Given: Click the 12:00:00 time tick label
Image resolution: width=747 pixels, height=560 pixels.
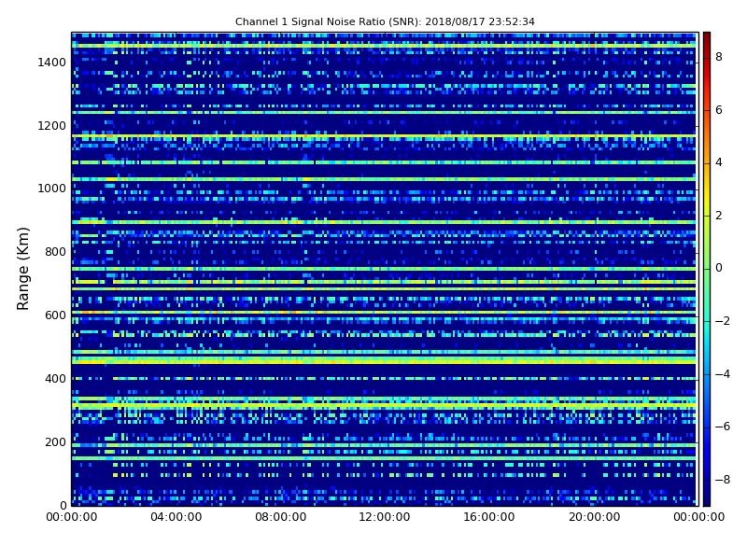Looking at the screenshot, I should [385, 517].
